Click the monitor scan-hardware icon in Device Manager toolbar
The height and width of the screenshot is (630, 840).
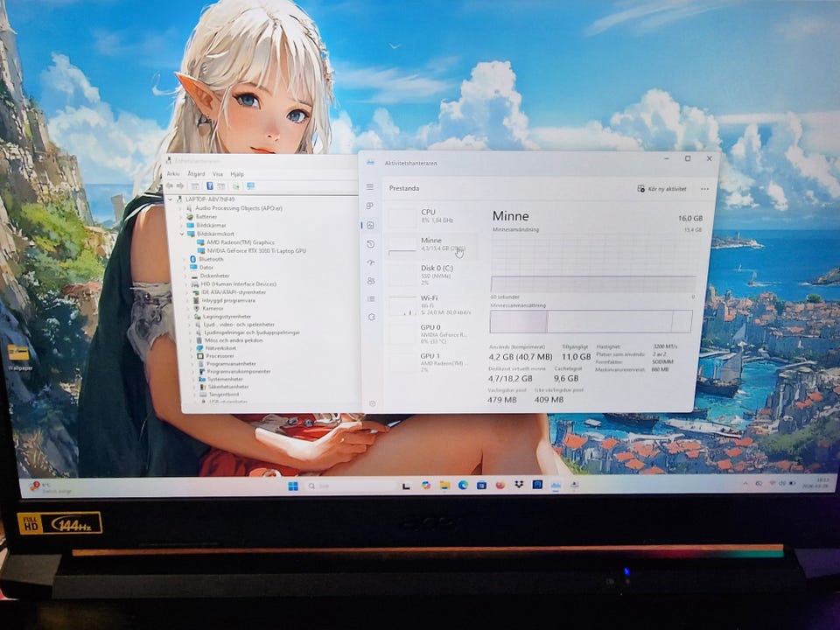(250, 185)
